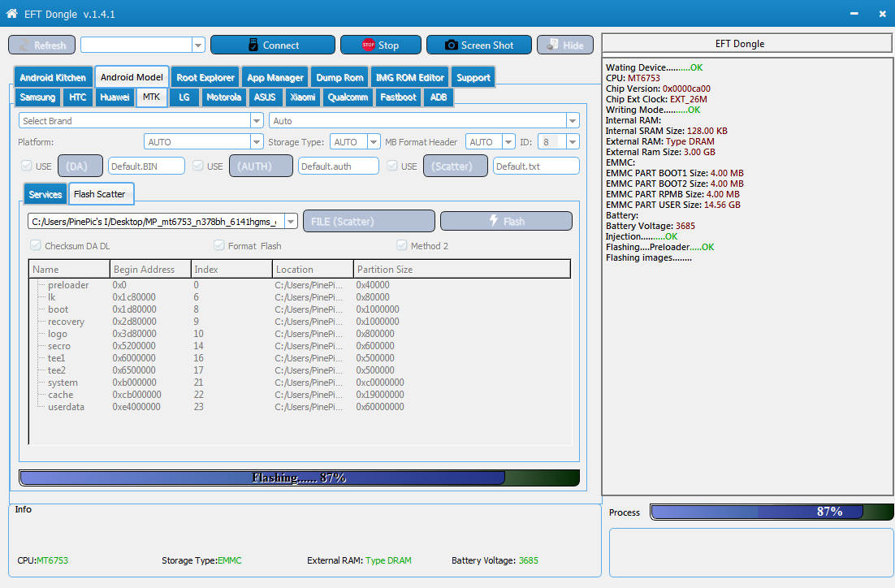Select the Samsung brand tab
Image resolution: width=895 pixels, height=588 pixels.
pyautogui.click(x=37, y=97)
